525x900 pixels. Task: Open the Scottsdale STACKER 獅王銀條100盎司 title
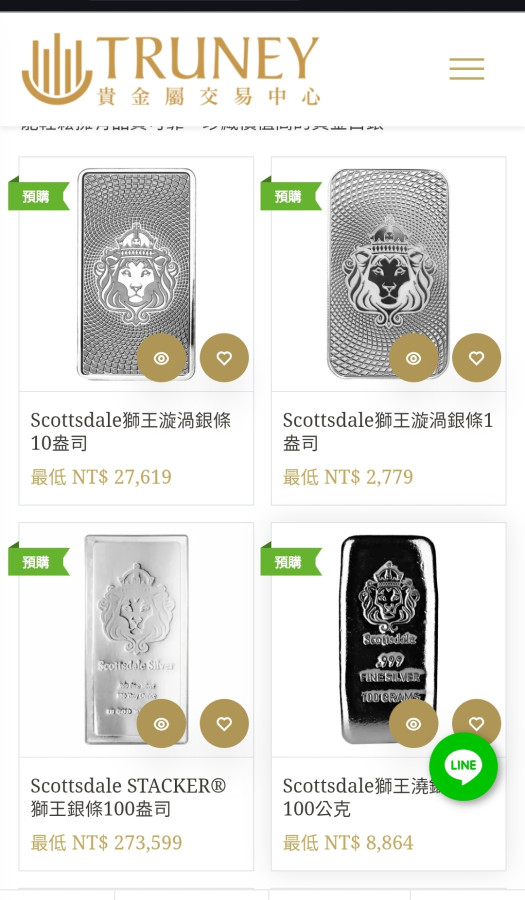tap(129, 797)
